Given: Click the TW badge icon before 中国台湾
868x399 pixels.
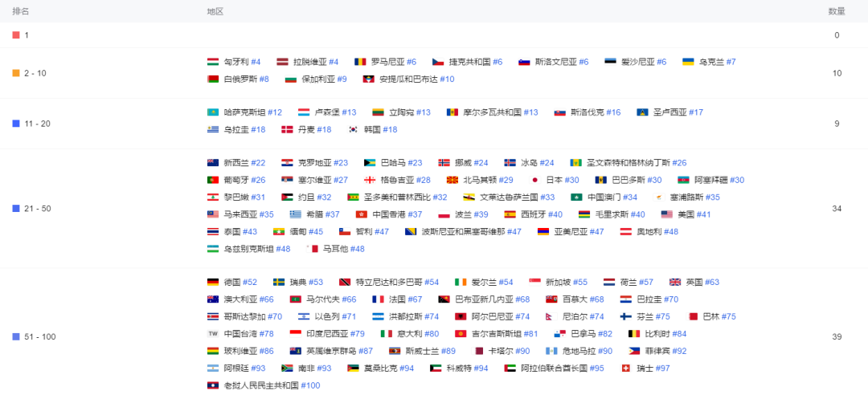Looking at the screenshot, I should point(212,334).
